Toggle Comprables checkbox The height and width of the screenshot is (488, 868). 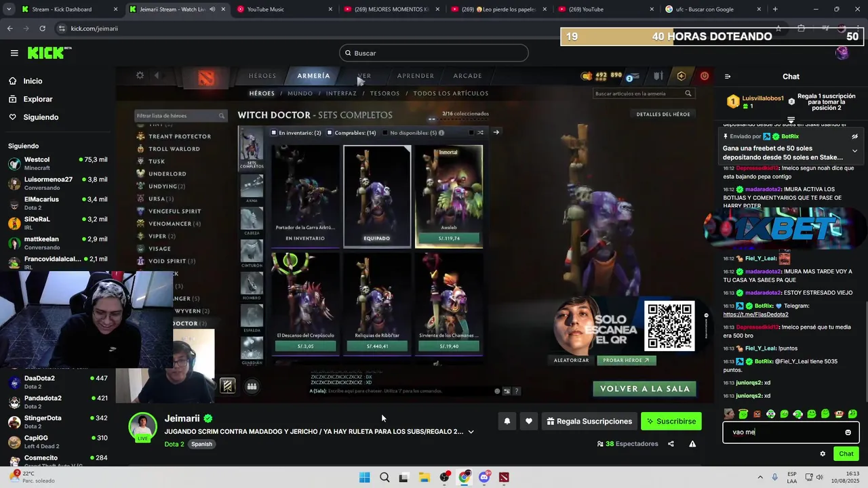click(330, 133)
